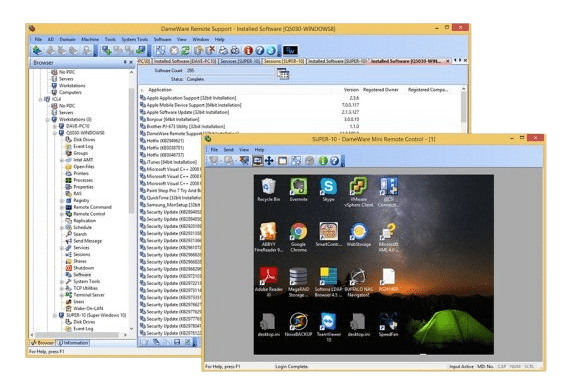The image size is (571, 390).
Task: Expand the TCP Utilities tree node
Action: [x=62, y=288]
